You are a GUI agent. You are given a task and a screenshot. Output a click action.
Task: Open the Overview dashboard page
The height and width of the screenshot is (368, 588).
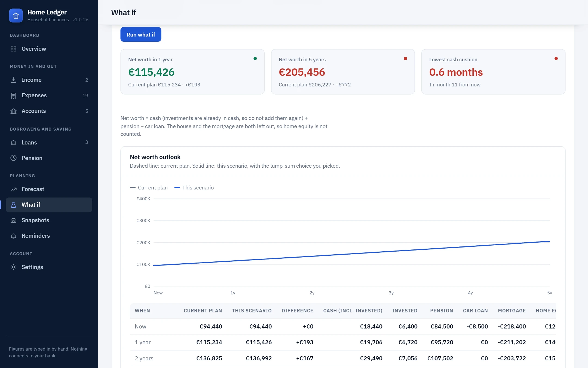click(49, 49)
